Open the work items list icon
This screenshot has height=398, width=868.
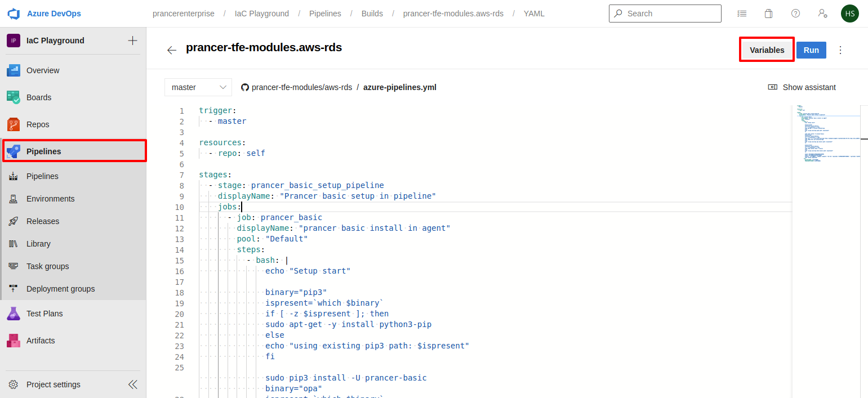click(742, 14)
